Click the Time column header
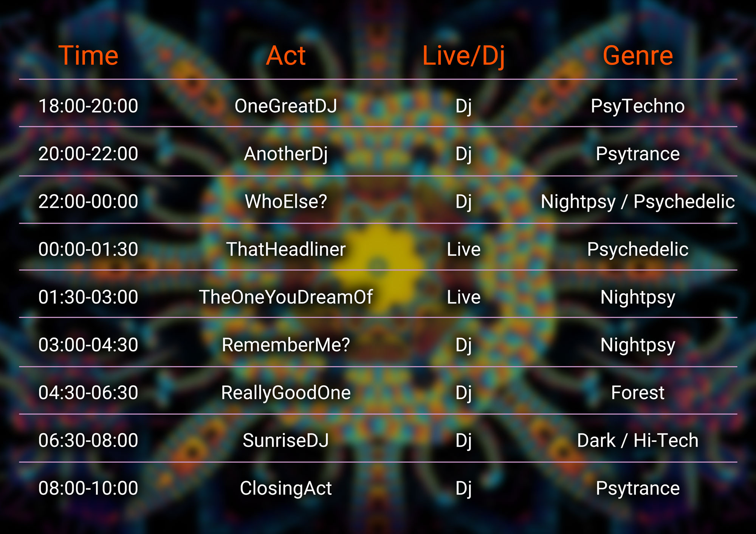Viewport: 756px width, 534px height. click(88, 56)
